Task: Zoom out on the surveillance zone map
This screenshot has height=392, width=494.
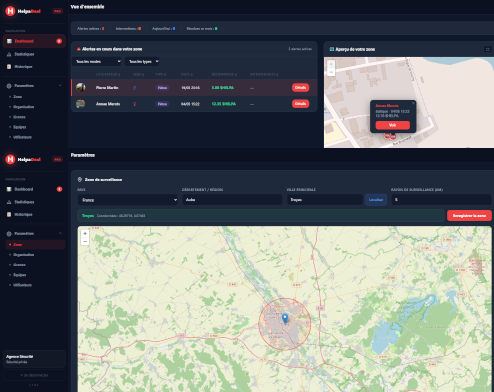Action: pyautogui.click(x=85, y=241)
